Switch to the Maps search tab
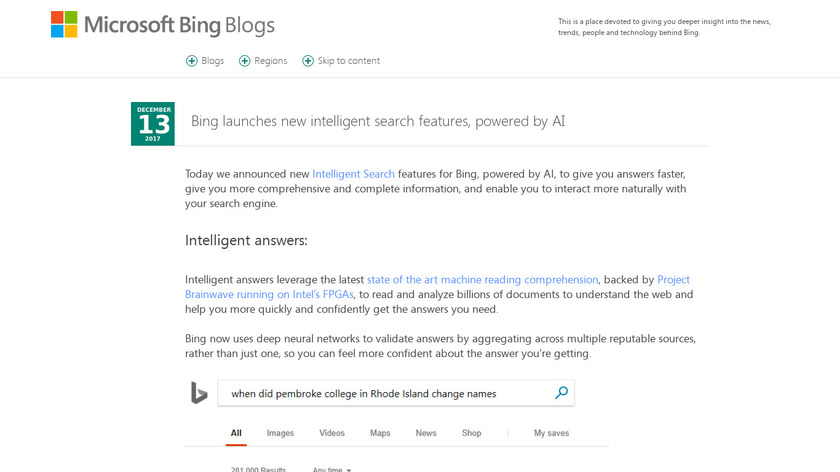The width and height of the screenshot is (840, 472). click(380, 433)
